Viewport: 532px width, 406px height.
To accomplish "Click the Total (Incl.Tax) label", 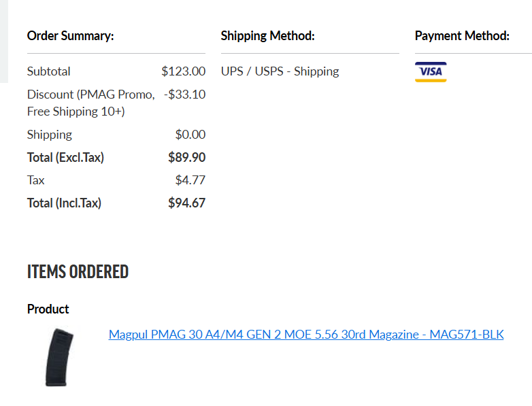I will [64, 203].
